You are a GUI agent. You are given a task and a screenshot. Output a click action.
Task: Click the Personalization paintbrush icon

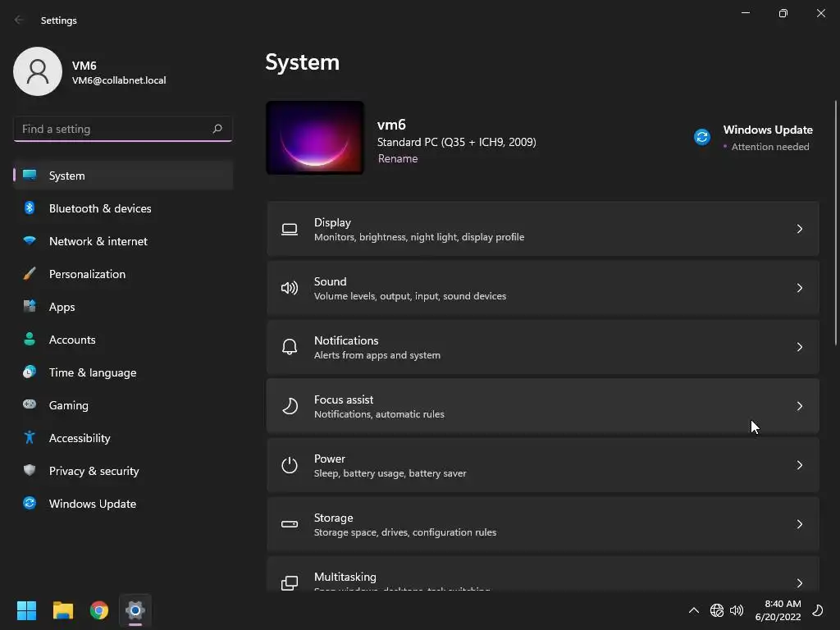(x=30, y=274)
